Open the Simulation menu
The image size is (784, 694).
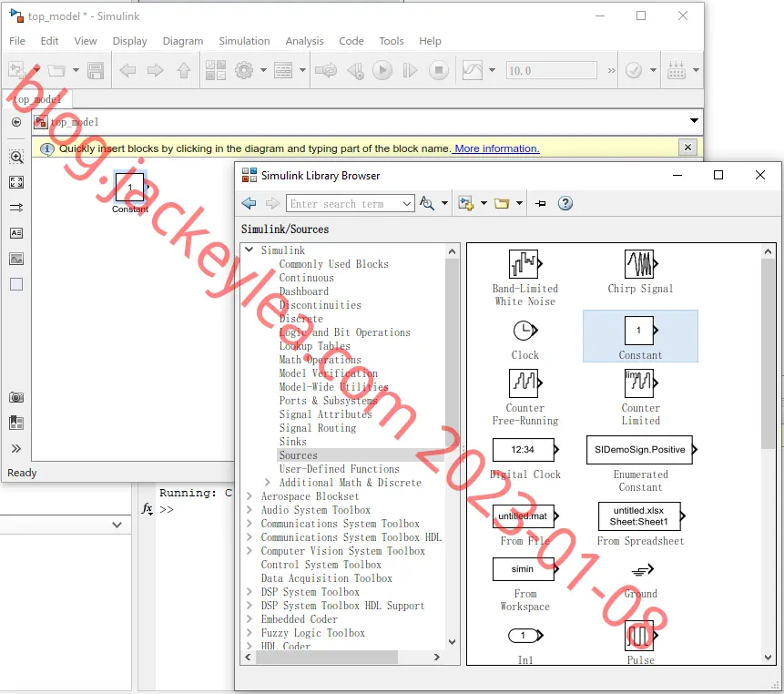point(244,41)
